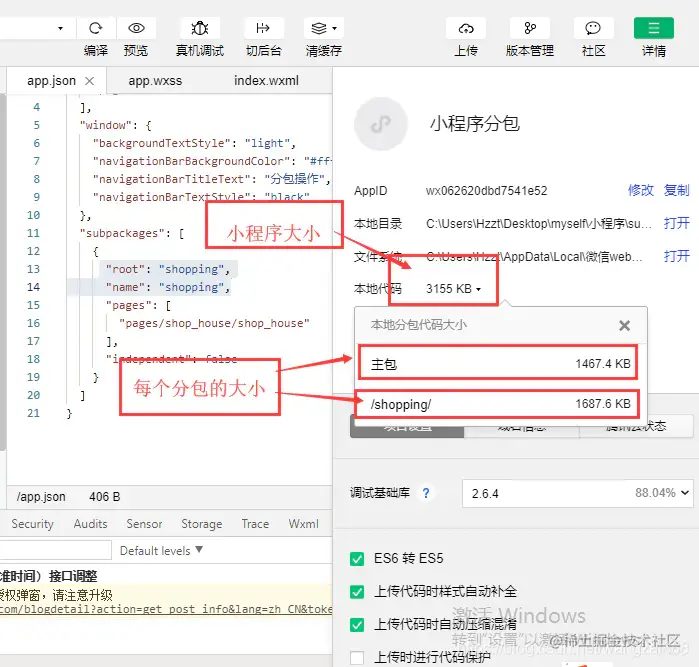Open the 调试基础库 2.6.4 version dropdown
The image size is (699, 667).
click(x=578, y=493)
